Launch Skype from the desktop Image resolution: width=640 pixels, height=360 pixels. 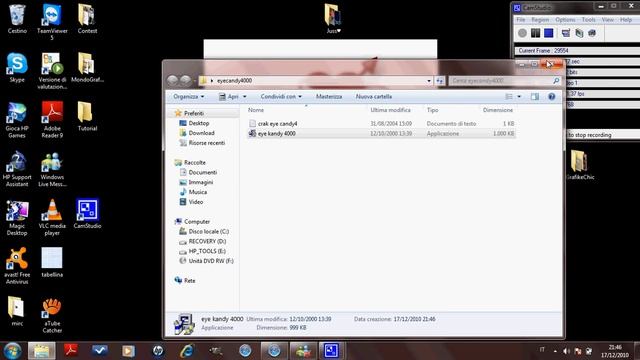coord(17,67)
